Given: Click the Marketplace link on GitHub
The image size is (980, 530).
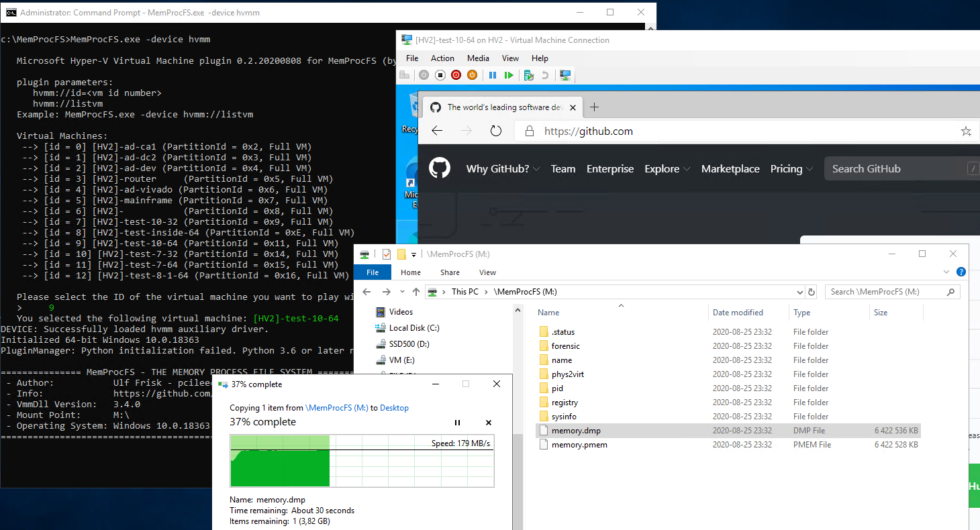Looking at the screenshot, I should coord(730,169).
